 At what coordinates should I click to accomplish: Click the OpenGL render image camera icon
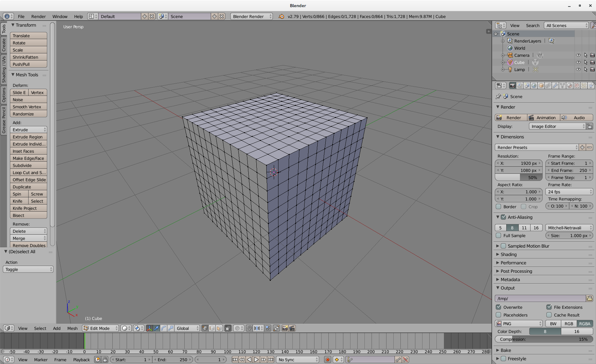click(x=285, y=328)
